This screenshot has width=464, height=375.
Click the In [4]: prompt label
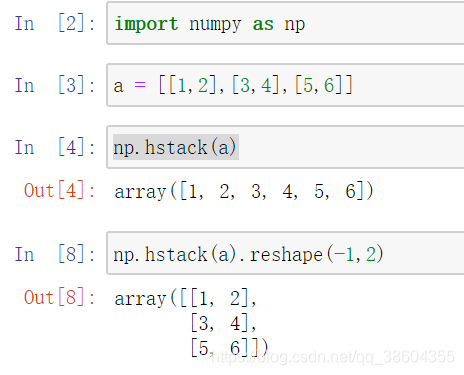(x=55, y=147)
